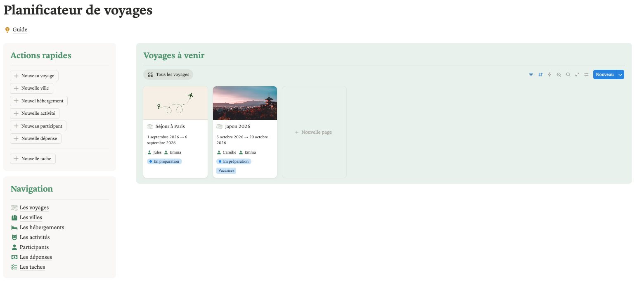644x282 pixels.
Task: Click the ticket icon next to Les voyages
Action: pyautogui.click(x=14, y=208)
